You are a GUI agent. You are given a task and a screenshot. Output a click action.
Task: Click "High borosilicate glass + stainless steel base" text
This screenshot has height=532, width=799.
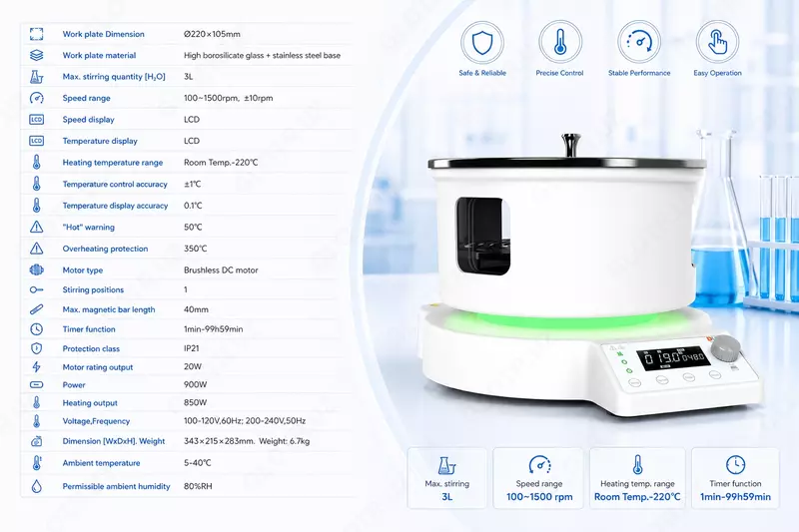(x=262, y=56)
